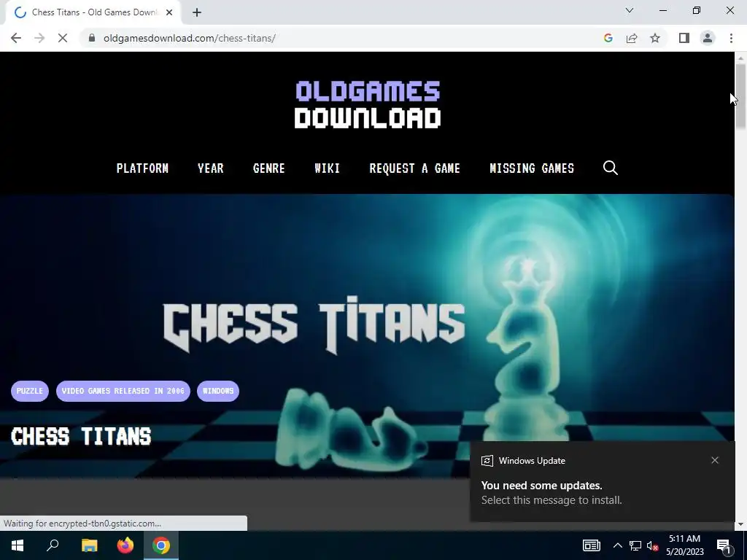Dismiss the Windows Update notification
Image resolution: width=747 pixels, height=560 pixels.
tap(715, 460)
